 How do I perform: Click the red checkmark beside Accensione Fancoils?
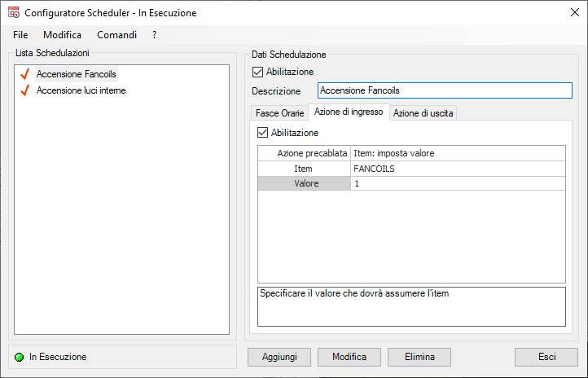click(24, 74)
